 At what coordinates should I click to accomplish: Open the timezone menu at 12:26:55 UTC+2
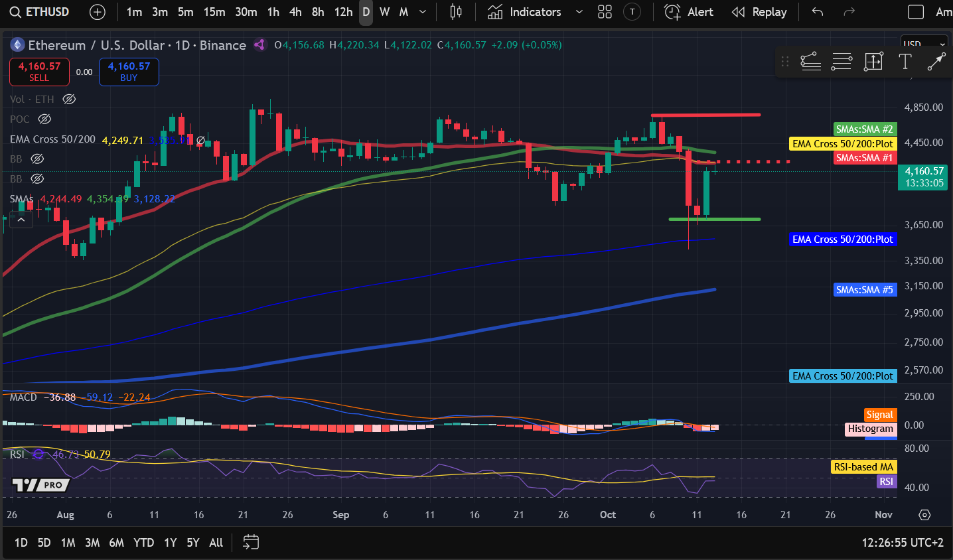(903, 543)
